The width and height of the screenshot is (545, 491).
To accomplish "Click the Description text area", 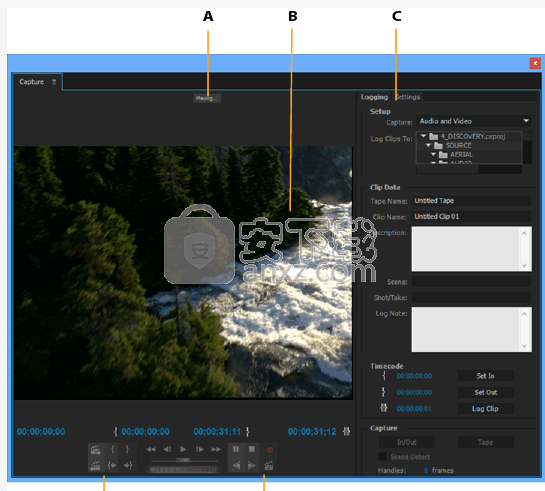I will pos(466,249).
